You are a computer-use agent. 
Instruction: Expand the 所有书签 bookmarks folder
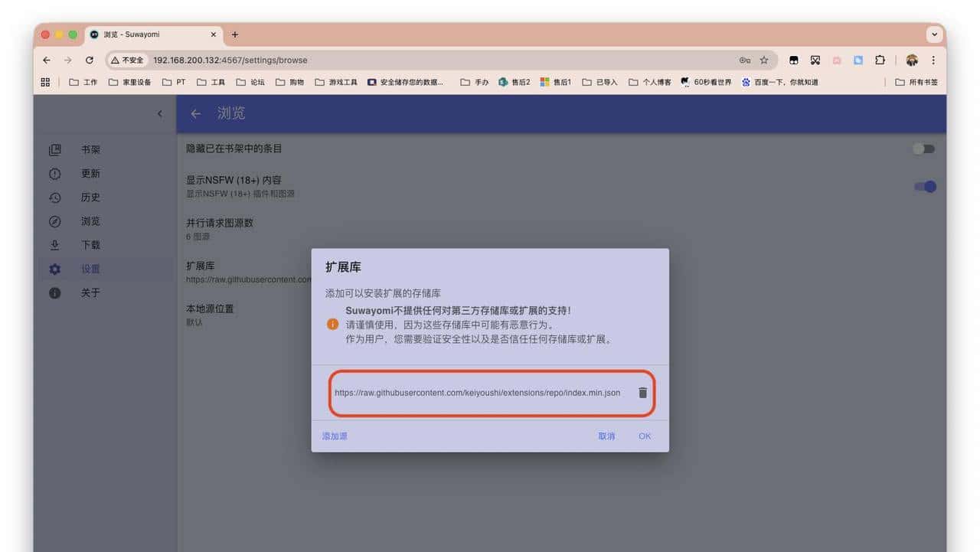point(916,82)
